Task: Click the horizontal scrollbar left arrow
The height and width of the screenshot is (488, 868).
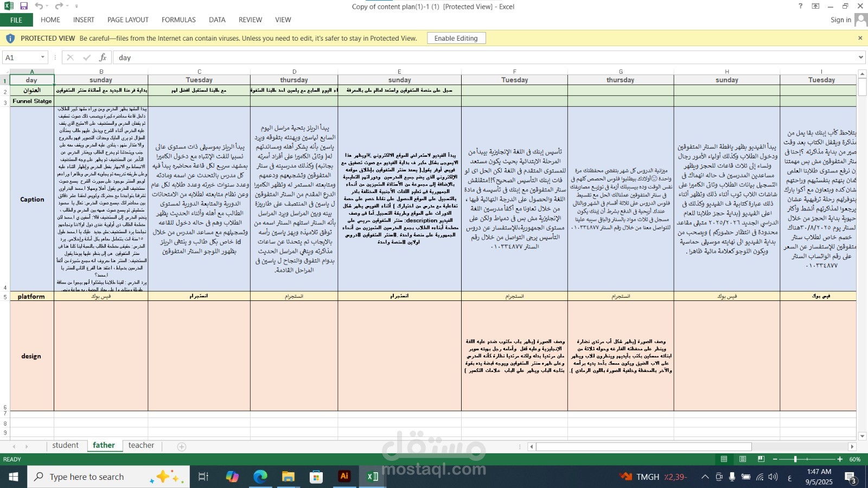Action: (532, 447)
